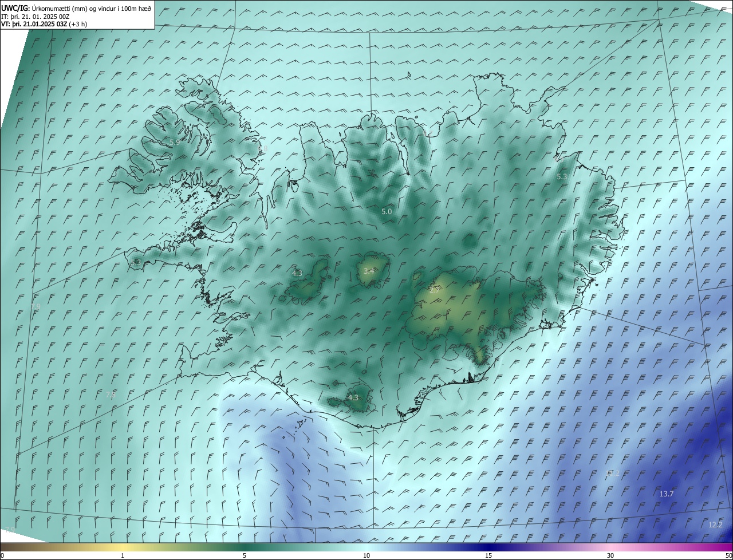Viewport: 733px width, 560px height.
Task: Click the 2.7 value on Vatnajökull glacier
Action: click(435, 290)
